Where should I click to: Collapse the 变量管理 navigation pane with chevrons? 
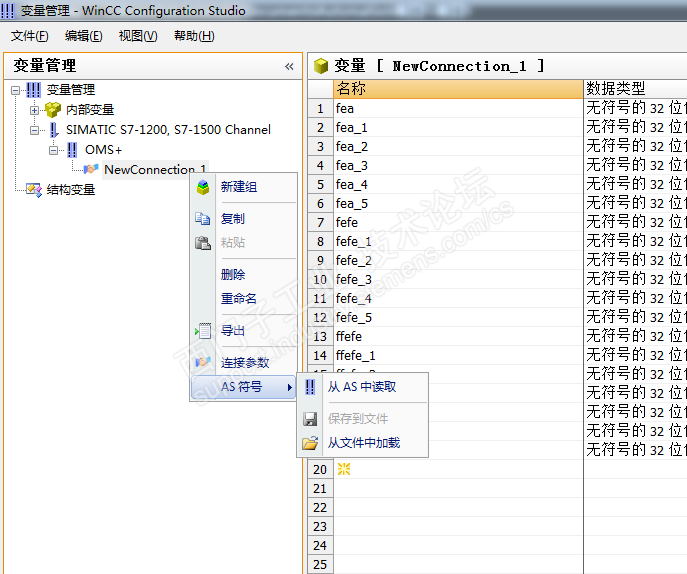289,67
